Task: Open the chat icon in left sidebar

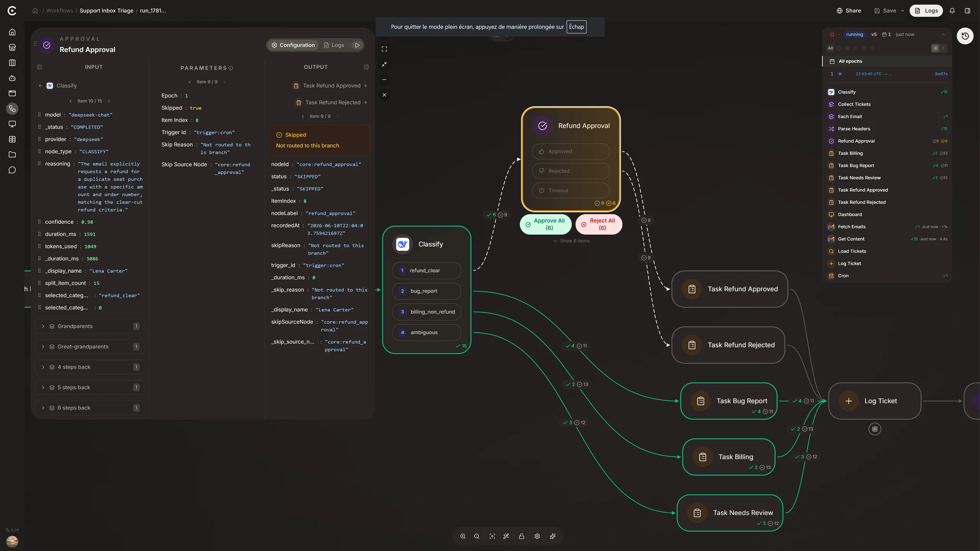Action: (x=12, y=170)
